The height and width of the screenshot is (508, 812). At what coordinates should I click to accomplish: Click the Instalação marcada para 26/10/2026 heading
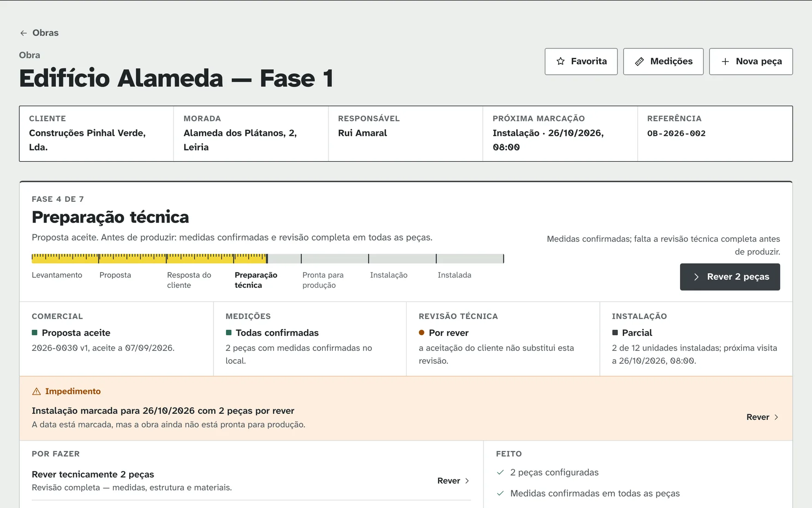pyautogui.click(x=163, y=411)
